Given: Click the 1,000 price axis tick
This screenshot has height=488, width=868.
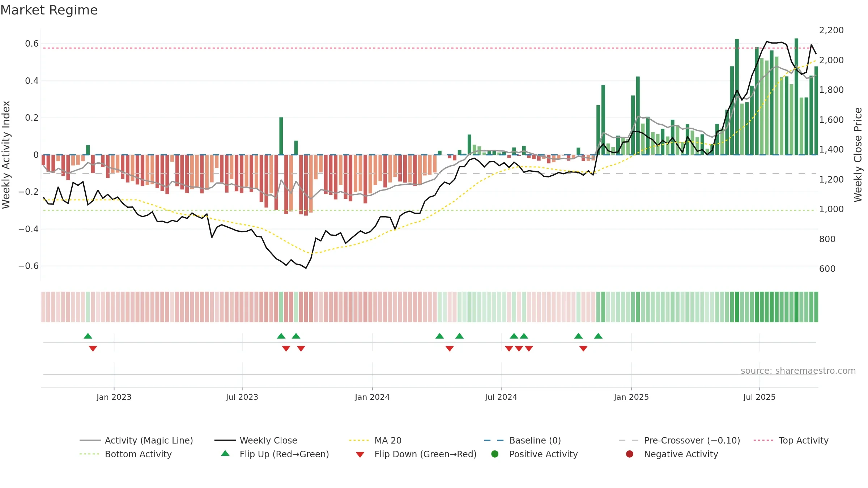Looking at the screenshot, I should click(x=831, y=209).
